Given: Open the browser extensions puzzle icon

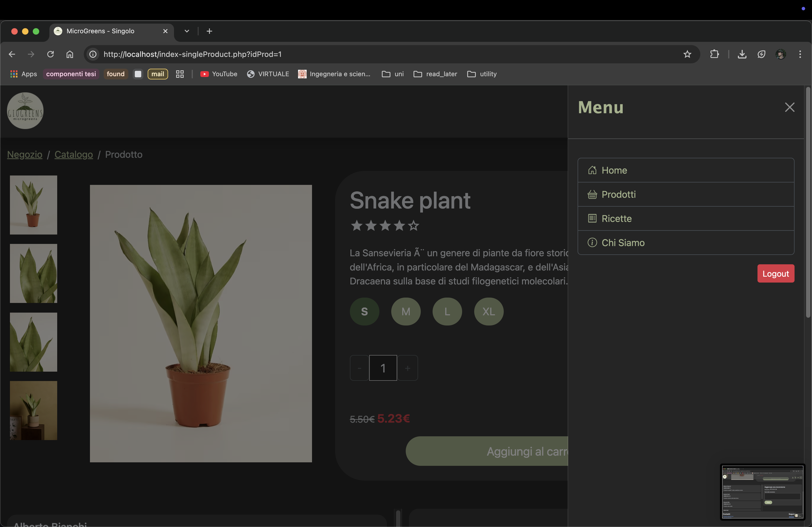Looking at the screenshot, I should [x=714, y=54].
